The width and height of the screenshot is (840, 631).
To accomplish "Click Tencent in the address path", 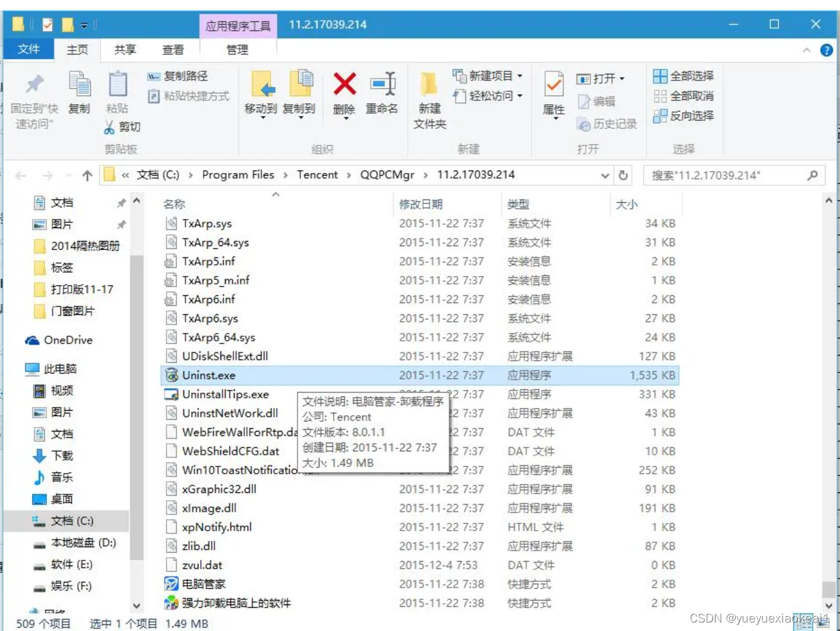I will click(317, 175).
